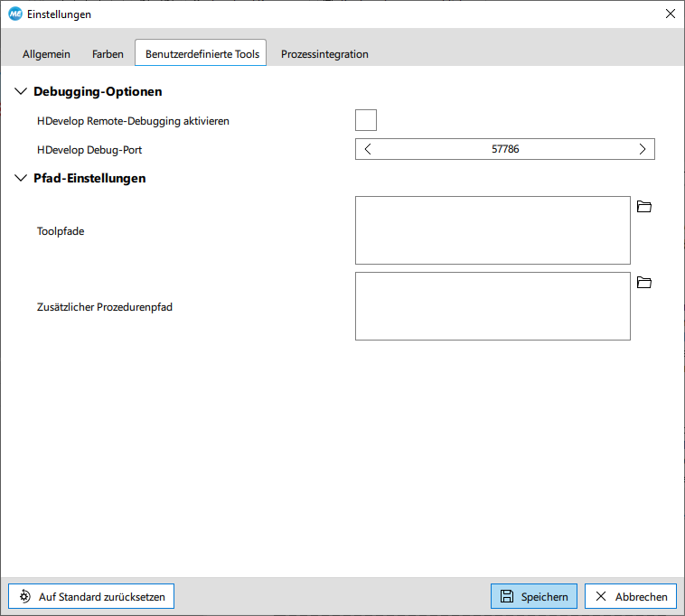
Task: Focus the Toolpfade text box
Action: click(x=493, y=230)
